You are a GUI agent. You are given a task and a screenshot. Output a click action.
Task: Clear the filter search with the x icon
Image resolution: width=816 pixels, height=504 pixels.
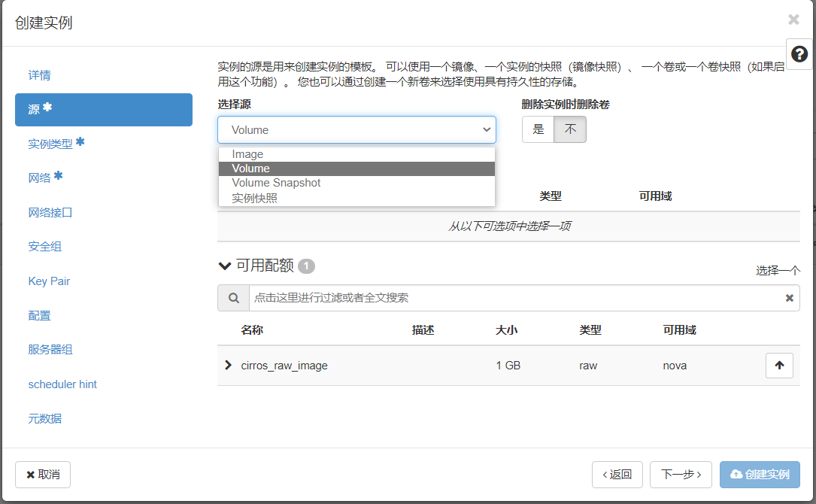click(789, 298)
